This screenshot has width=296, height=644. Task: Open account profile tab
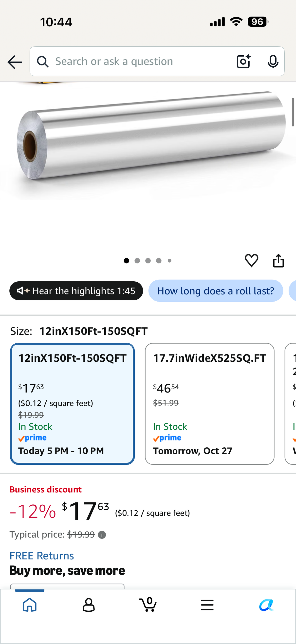[89, 605]
